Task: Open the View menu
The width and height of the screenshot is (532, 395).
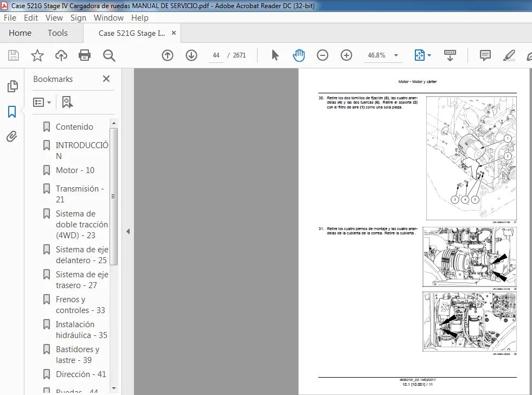Action: 54,18
